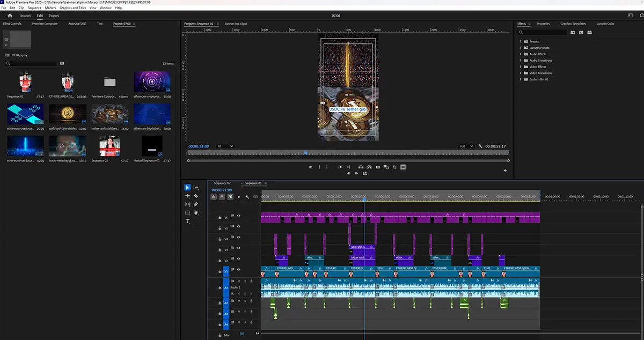Click Lift button in Program monitor
The width and height of the screenshot is (644, 340).
[x=361, y=167]
